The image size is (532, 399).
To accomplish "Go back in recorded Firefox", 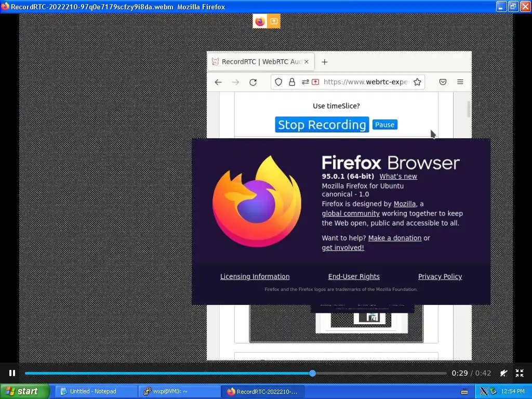I will 218,82.
